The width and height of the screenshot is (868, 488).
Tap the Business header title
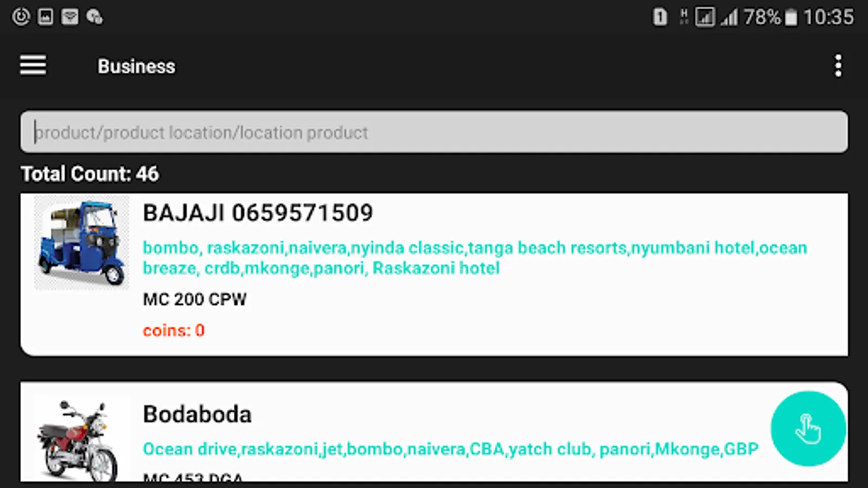click(136, 66)
